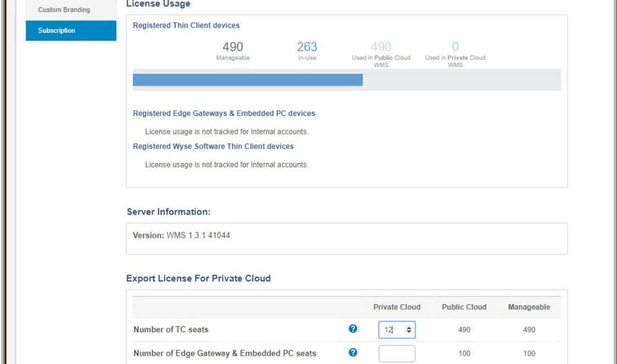The image size is (617, 364).
Task: Click the Registered Thin Client devices heading
Action: coord(186,25)
